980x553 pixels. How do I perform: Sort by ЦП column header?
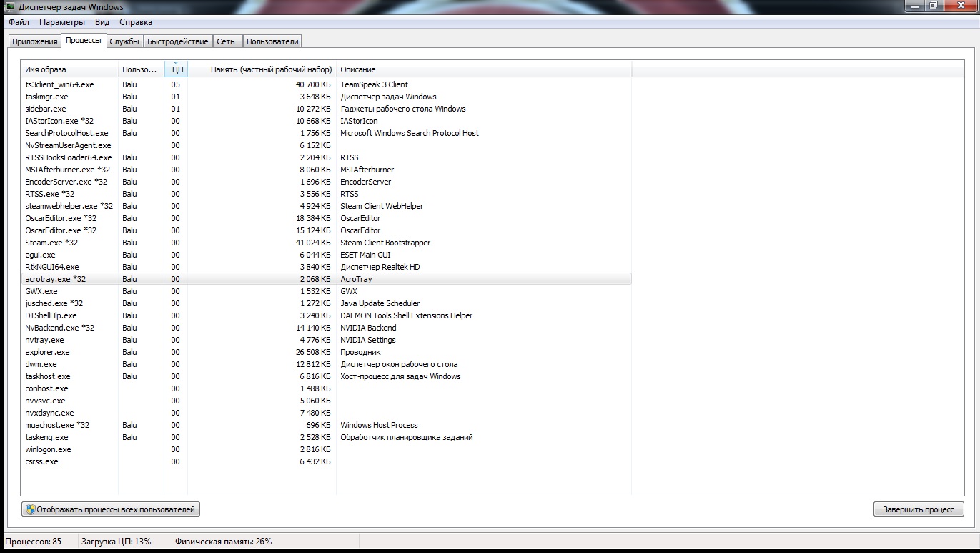177,69
